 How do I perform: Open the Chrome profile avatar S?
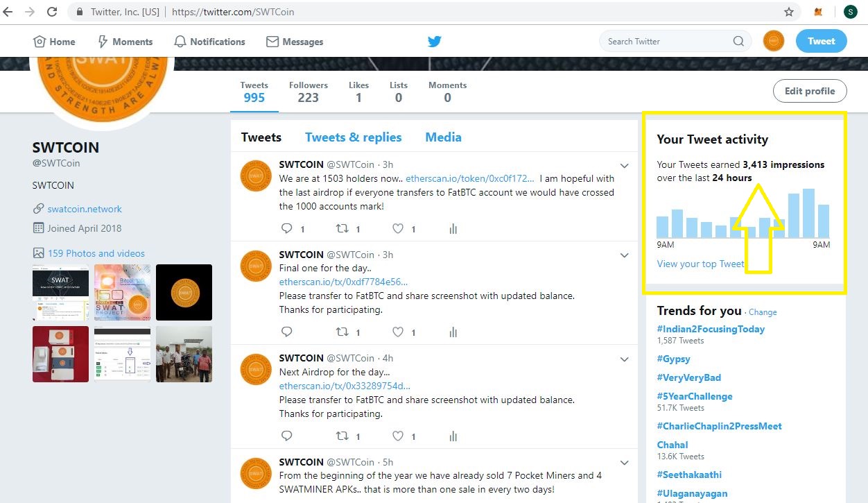point(850,12)
